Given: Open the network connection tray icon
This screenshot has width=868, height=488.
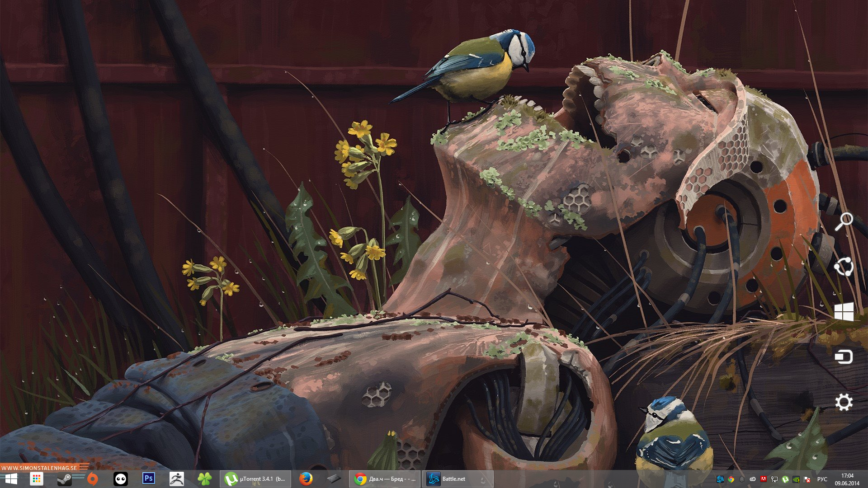Looking at the screenshot, I should pos(774,479).
